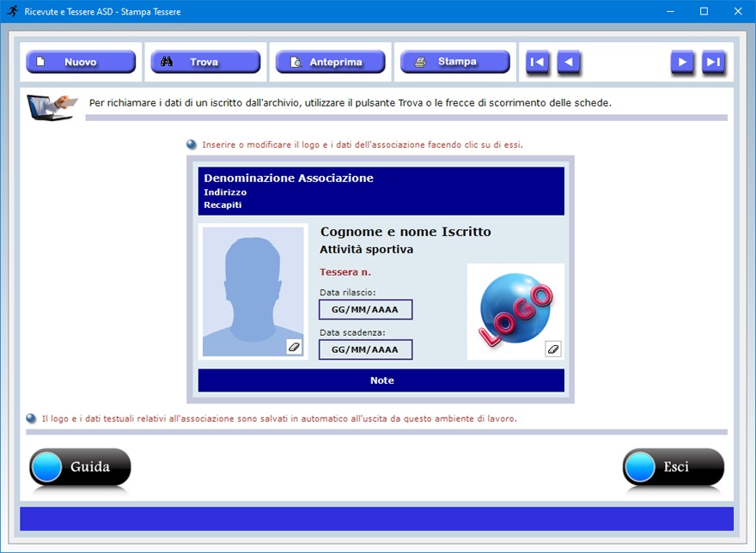Screen dimensions: 756x553
Task: Jump to the last record arrow
Action: (714, 62)
